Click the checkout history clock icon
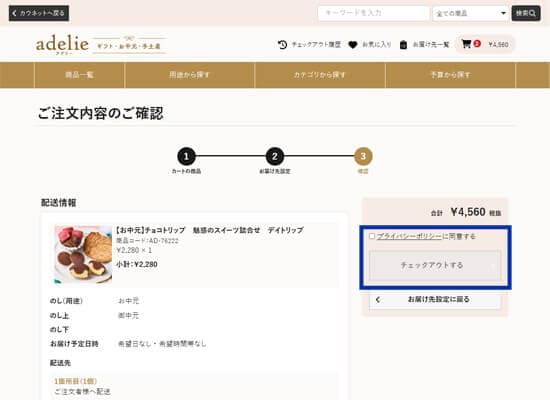This screenshot has height=400, width=550. (282, 45)
